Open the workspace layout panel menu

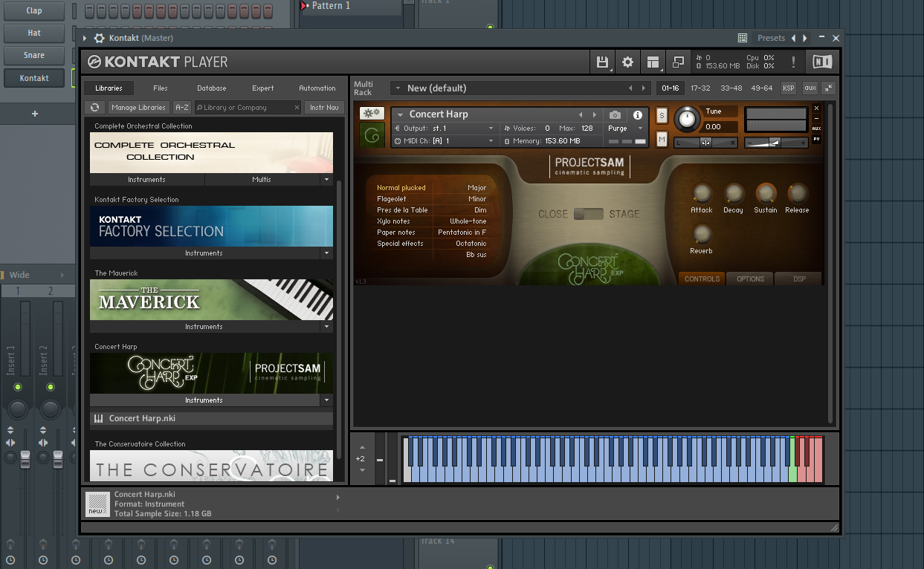[x=653, y=62]
